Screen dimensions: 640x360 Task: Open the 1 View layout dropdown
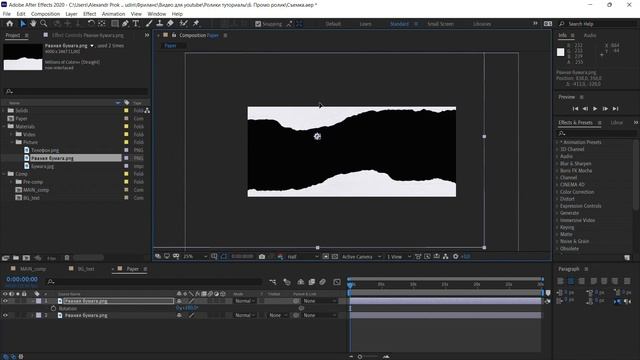click(399, 256)
